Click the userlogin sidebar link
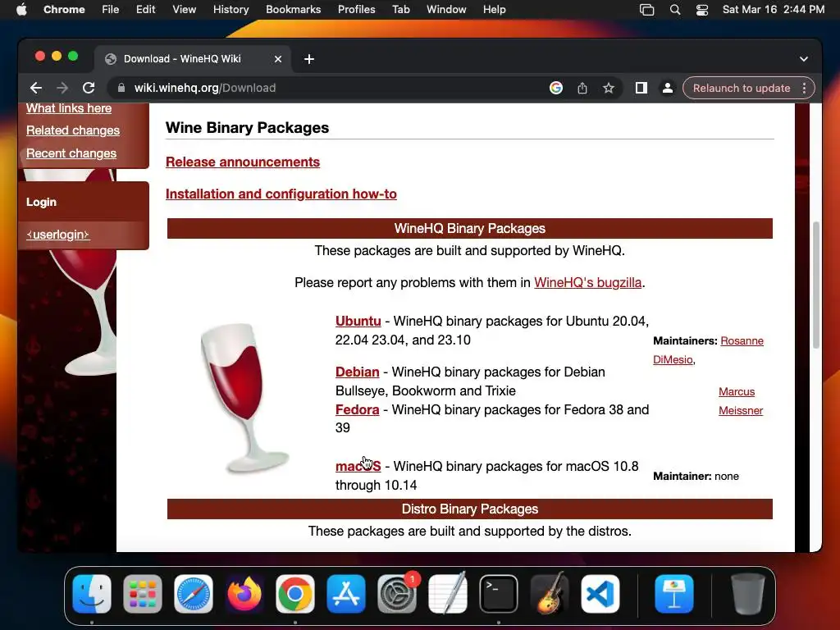Screen dimensions: 840x630 [x=58, y=235]
